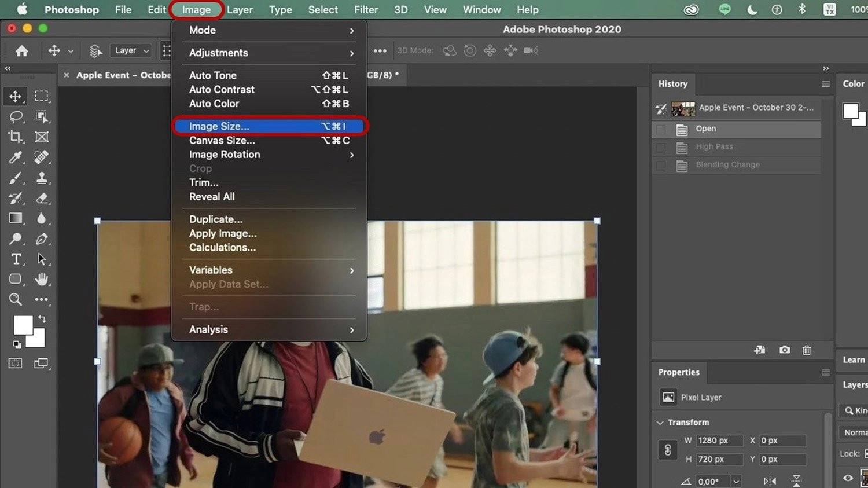Click Auto Tone menu command
The image size is (868, 488).
point(270,75)
